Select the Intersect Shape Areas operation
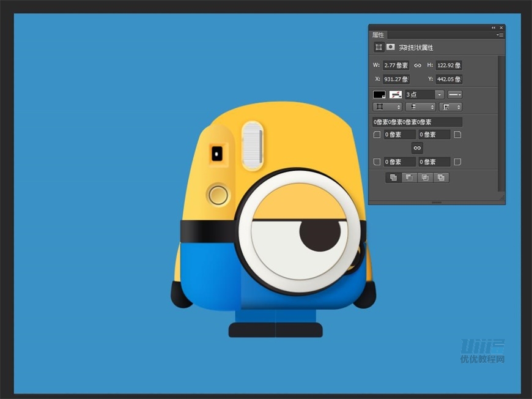Image resolution: width=532 pixels, height=399 pixels. (x=425, y=177)
